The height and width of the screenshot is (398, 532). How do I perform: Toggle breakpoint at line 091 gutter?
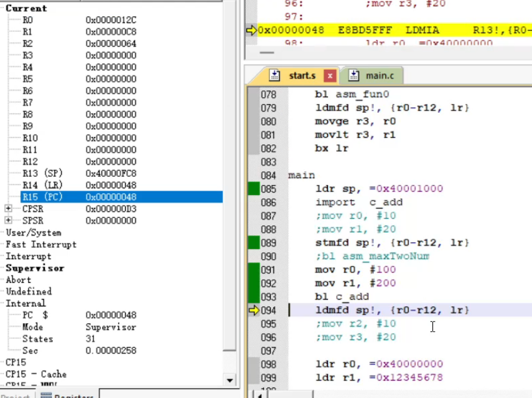[x=254, y=270]
